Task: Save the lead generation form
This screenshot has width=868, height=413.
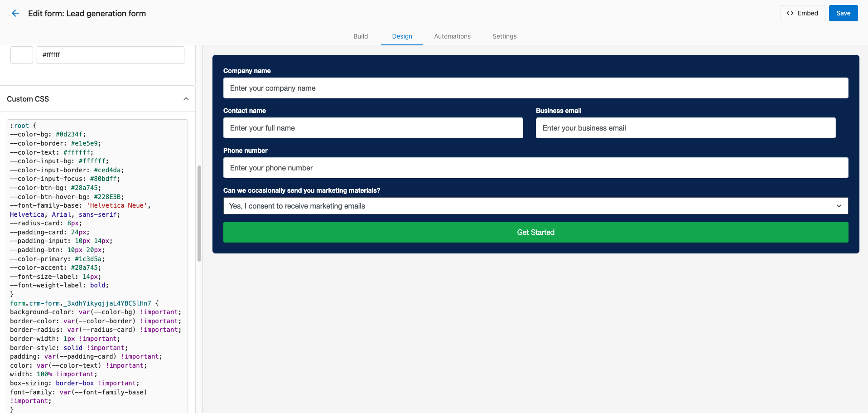Action: coord(843,13)
